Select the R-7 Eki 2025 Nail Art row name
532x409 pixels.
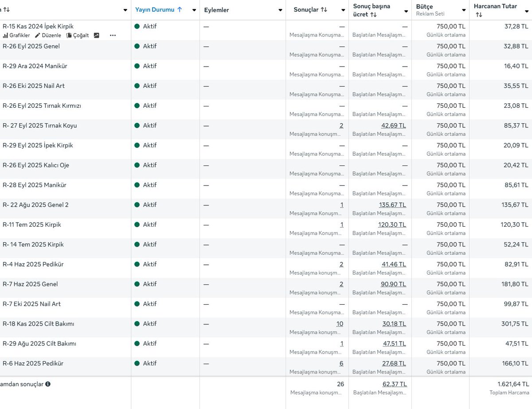tap(31, 304)
